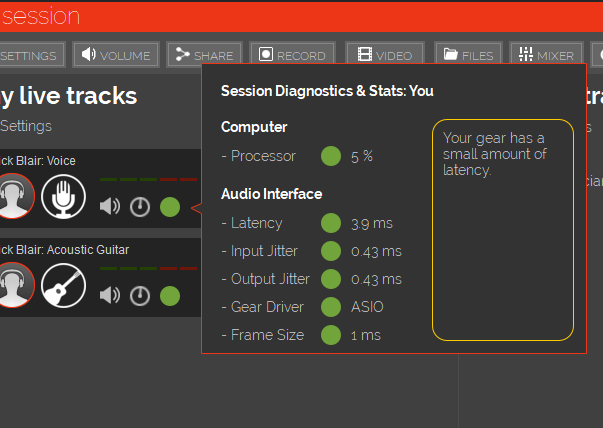603x428 pixels.
Task: Open the Video toolbar option
Action: click(385, 55)
